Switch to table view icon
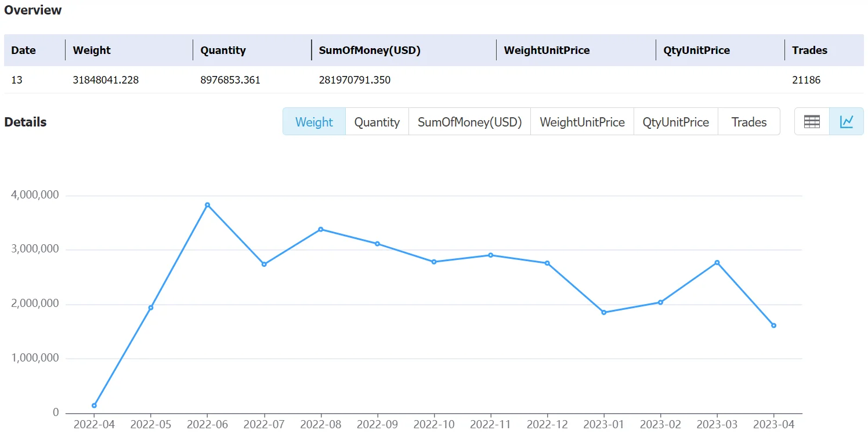Screen dimensions: 868x441 tap(812, 121)
